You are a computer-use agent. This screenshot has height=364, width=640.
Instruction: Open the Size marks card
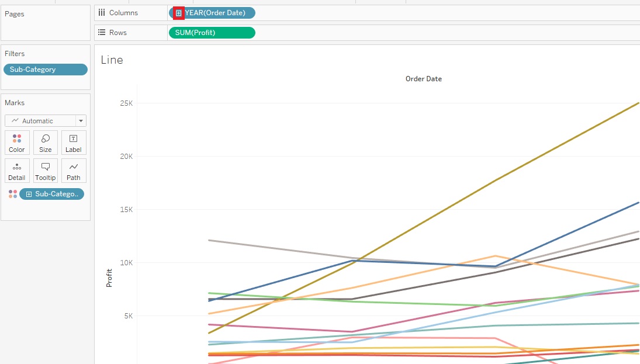pyautogui.click(x=46, y=143)
